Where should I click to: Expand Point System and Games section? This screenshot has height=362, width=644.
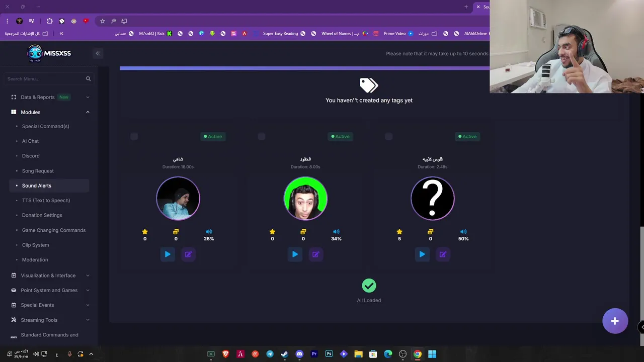click(49, 290)
